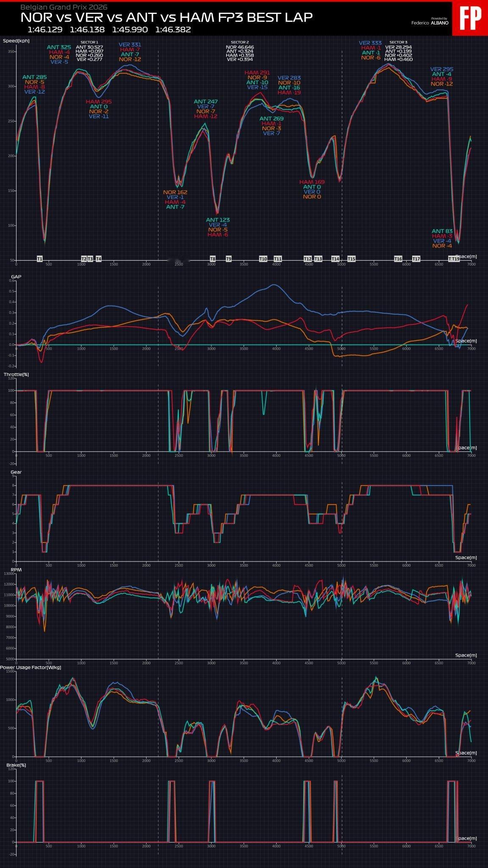Click sector delta 'VER +0.394'
The image size is (488, 868).
tap(240, 59)
